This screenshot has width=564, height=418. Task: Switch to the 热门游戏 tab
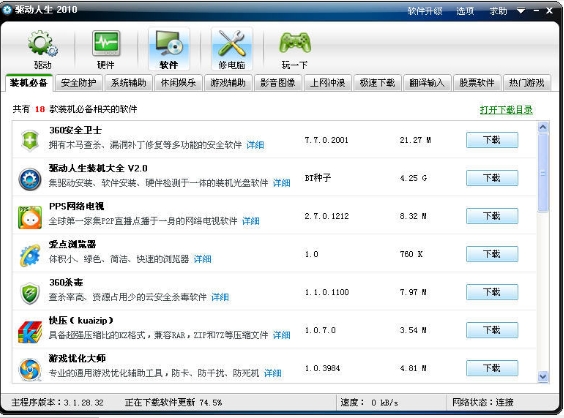pyautogui.click(x=527, y=83)
